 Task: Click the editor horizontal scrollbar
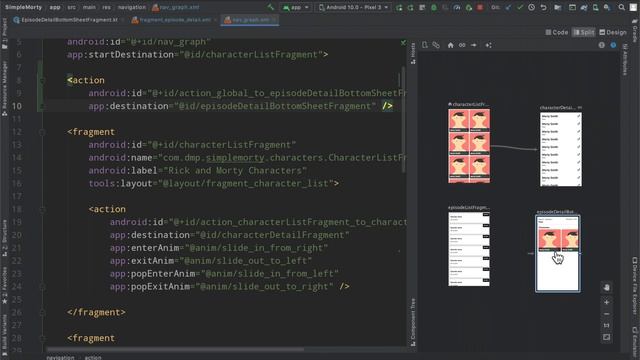click(x=176, y=349)
